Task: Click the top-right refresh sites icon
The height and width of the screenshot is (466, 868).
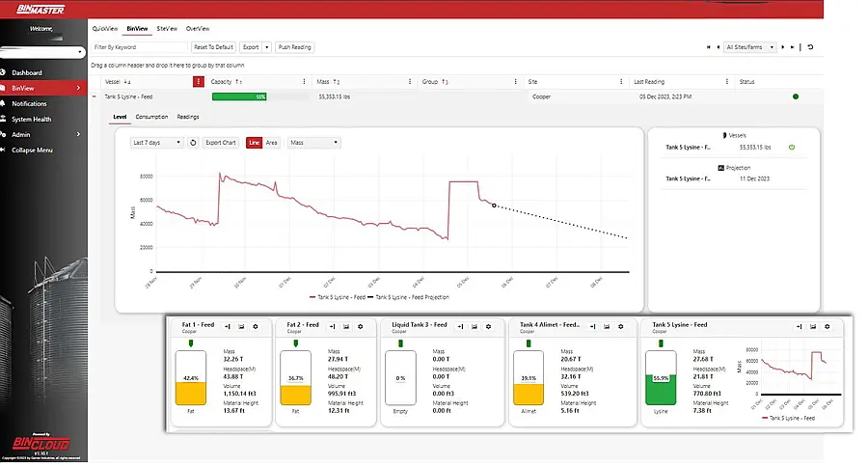Action: click(810, 46)
